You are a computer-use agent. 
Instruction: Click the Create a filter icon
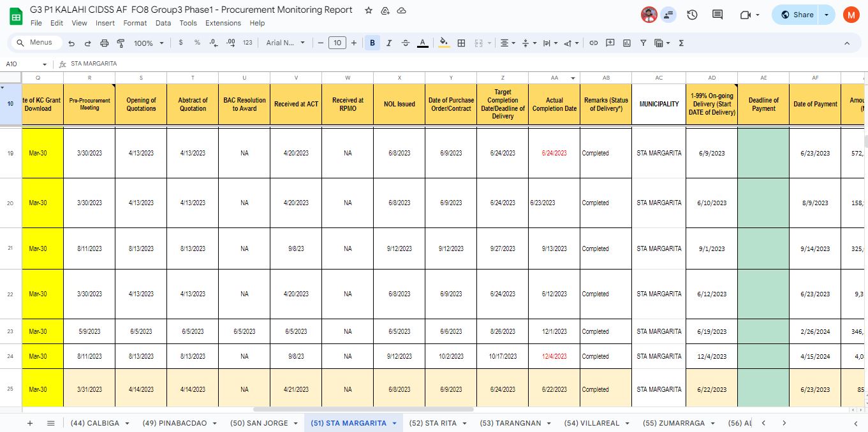(643, 43)
